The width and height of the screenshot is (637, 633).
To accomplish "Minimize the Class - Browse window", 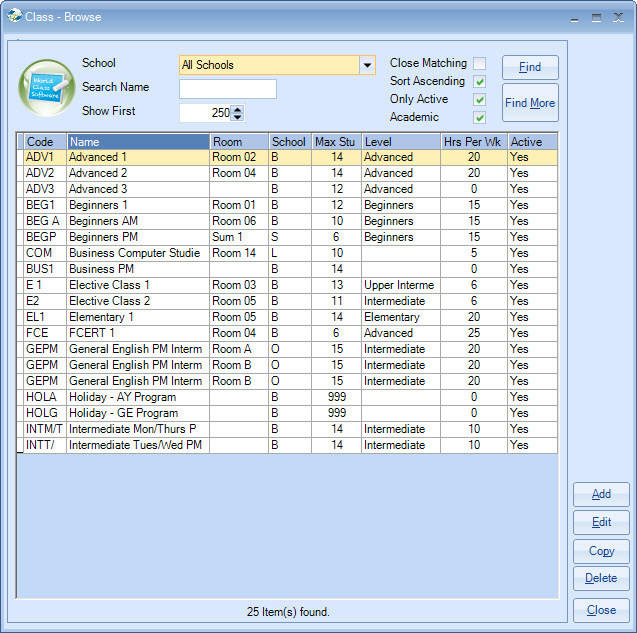I will pyautogui.click(x=574, y=18).
